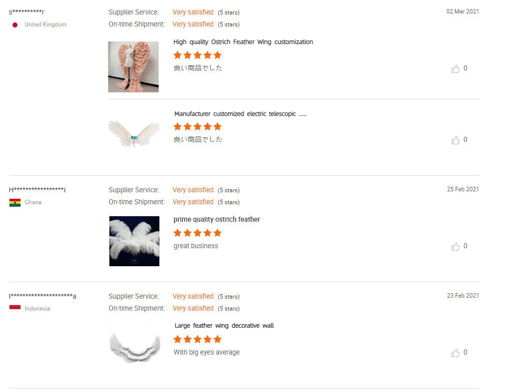The image size is (532, 392).
Task: Click thumbs-up on Large feather wing review
Action: click(x=455, y=353)
